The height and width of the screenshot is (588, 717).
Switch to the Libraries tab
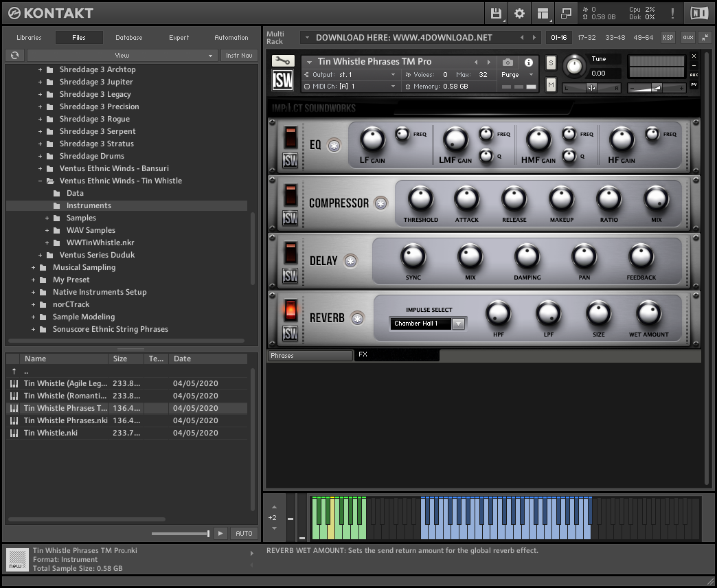coord(29,38)
